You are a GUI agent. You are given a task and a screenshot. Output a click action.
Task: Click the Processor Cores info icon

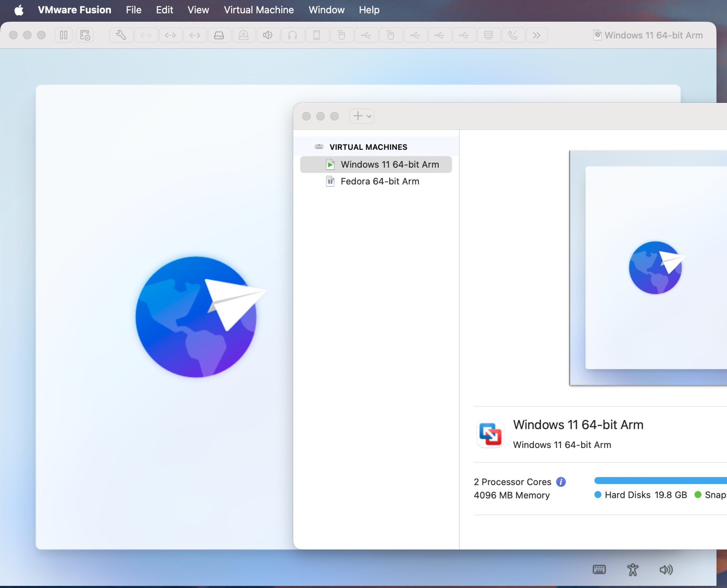coord(561,482)
